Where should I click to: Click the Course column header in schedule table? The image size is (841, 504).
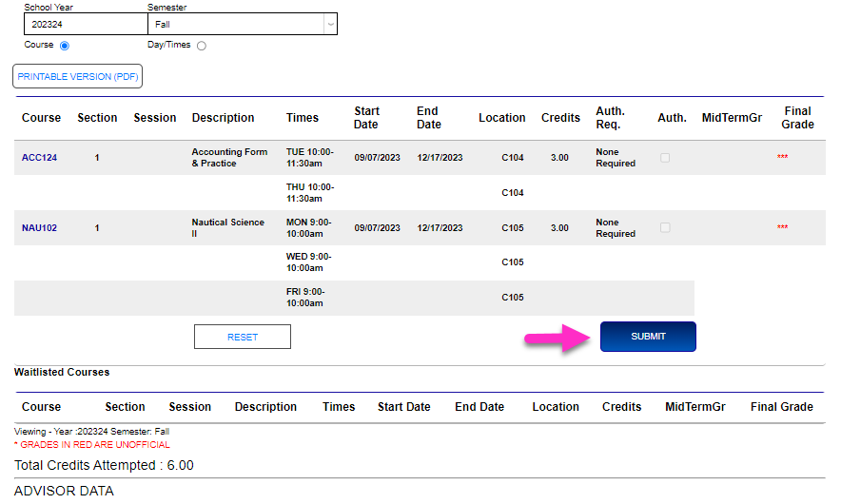point(41,118)
